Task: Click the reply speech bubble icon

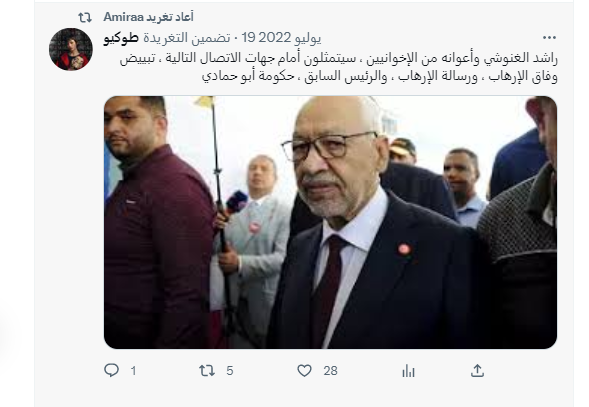Action: [111, 371]
